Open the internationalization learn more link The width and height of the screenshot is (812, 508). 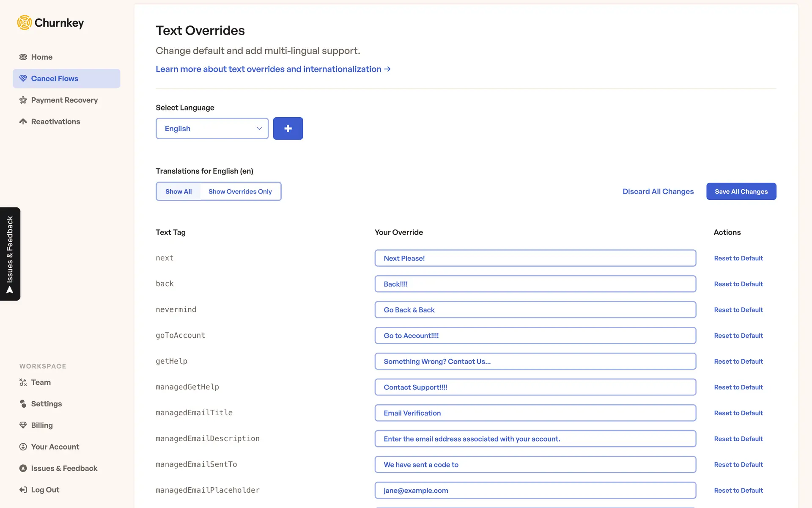click(273, 69)
